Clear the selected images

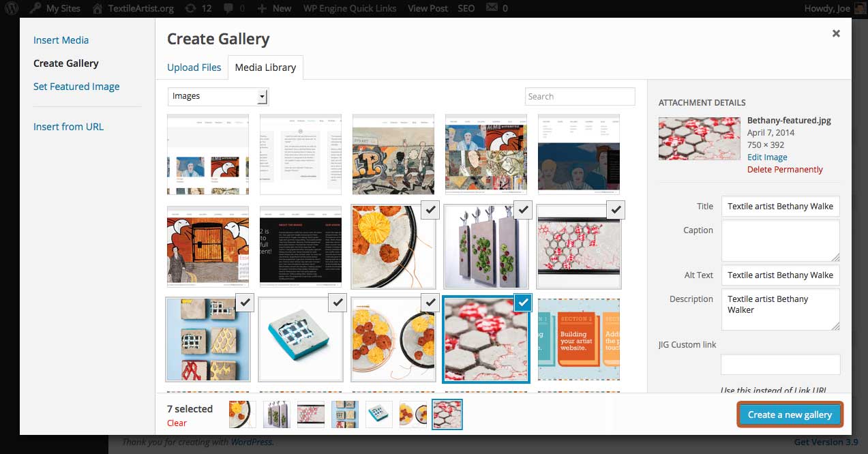click(x=177, y=423)
